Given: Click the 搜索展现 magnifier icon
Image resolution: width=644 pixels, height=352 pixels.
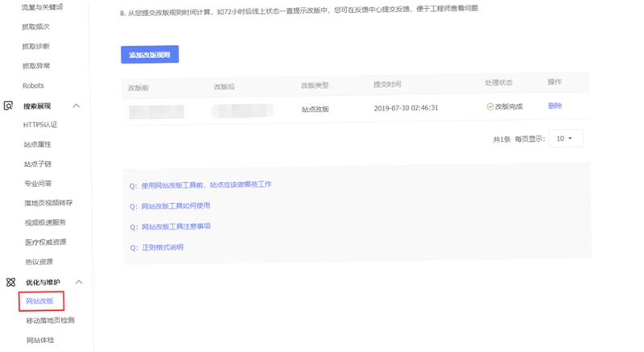Looking at the screenshot, I should [8, 106].
